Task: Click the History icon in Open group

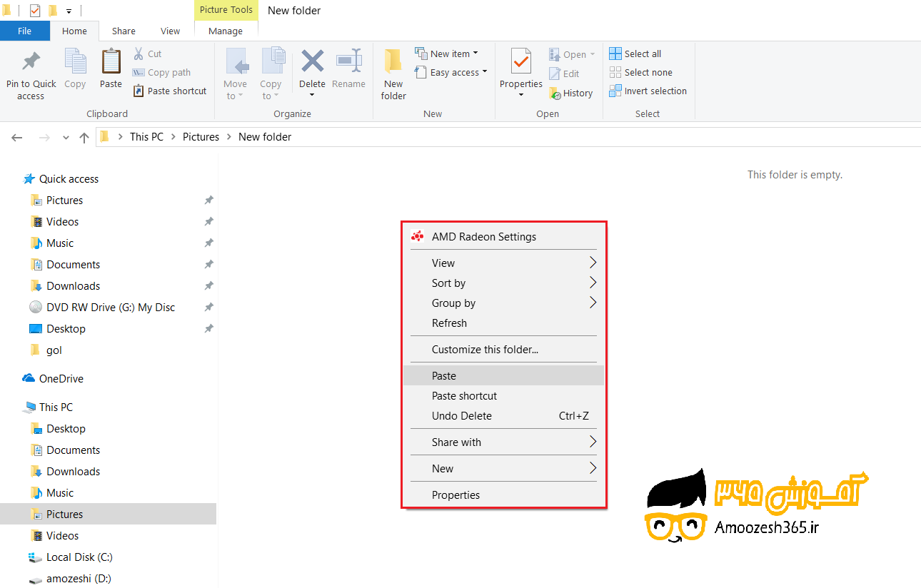Action: tap(555, 93)
